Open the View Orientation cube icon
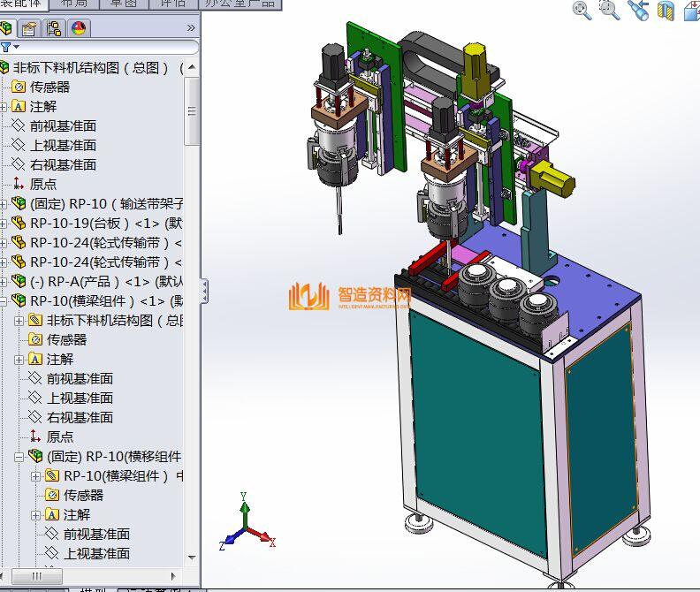The width and height of the screenshot is (700, 592). point(690,10)
